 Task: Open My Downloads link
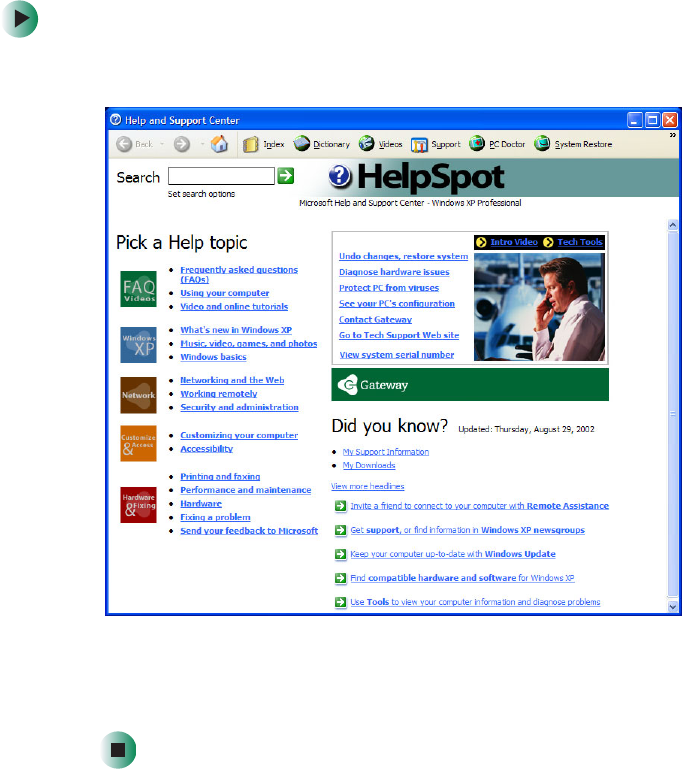tap(369, 465)
